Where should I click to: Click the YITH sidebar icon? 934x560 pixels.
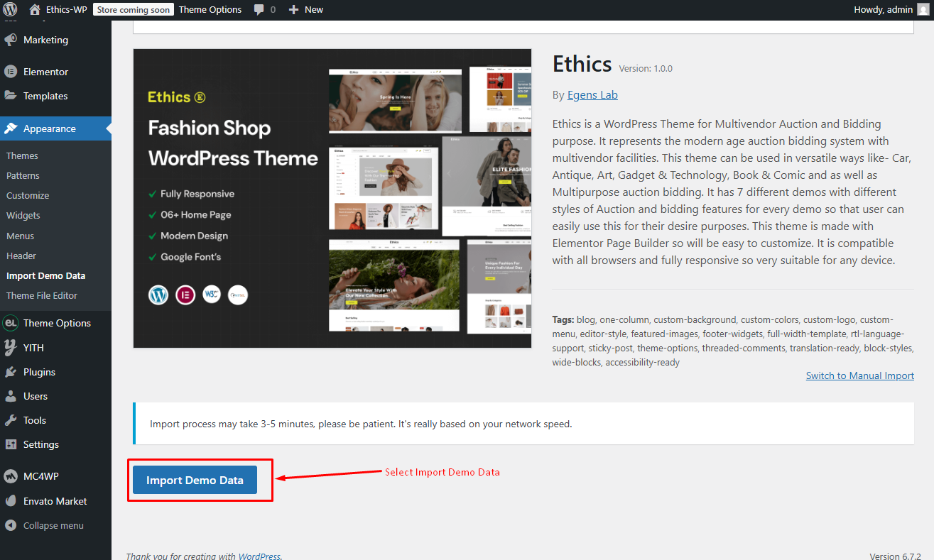point(11,347)
